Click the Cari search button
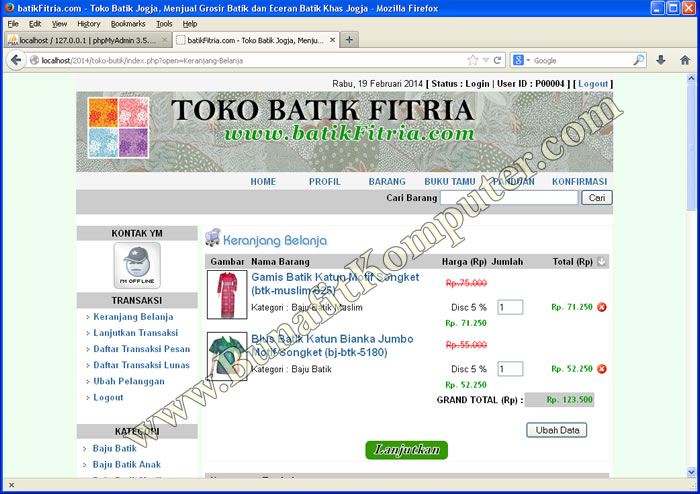The height and width of the screenshot is (494, 700). (x=597, y=198)
